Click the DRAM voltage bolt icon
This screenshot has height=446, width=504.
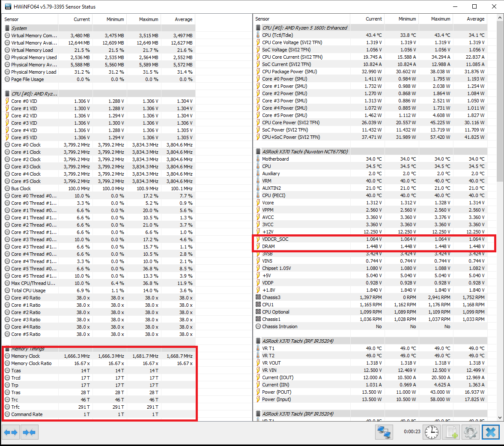point(258,246)
